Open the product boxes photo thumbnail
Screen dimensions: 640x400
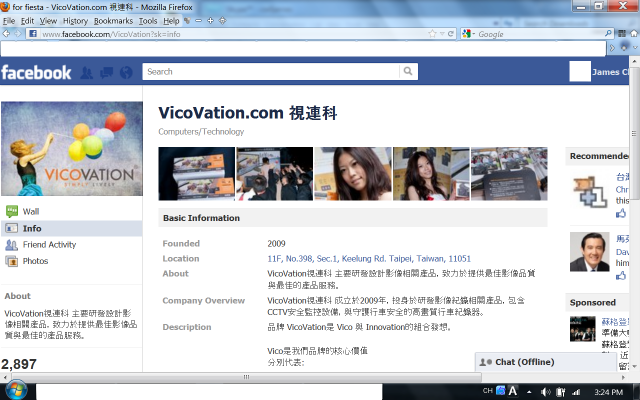coord(196,174)
